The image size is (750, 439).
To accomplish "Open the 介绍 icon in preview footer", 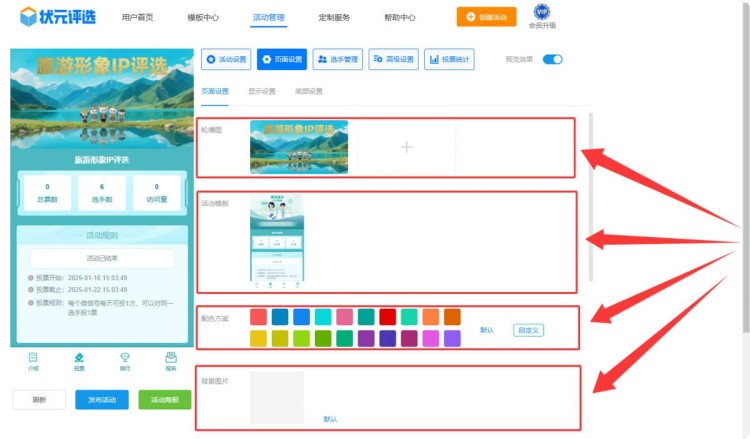I will click(x=33, y=361).
